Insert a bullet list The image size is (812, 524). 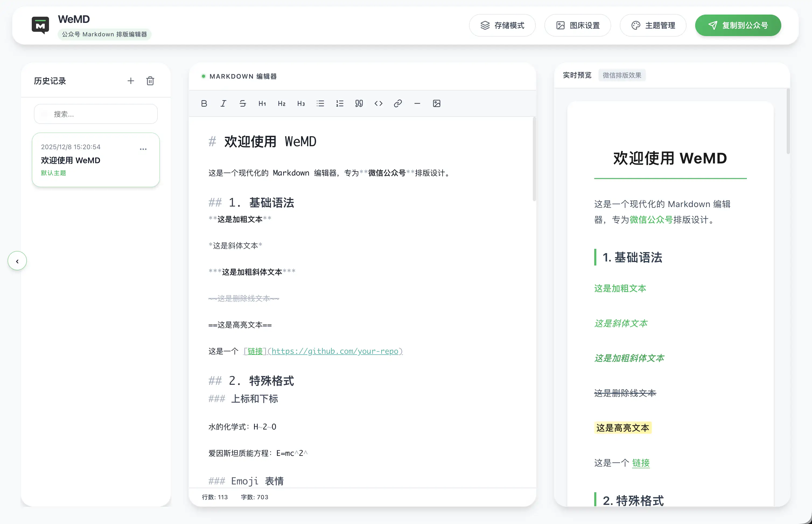[320, 104]
